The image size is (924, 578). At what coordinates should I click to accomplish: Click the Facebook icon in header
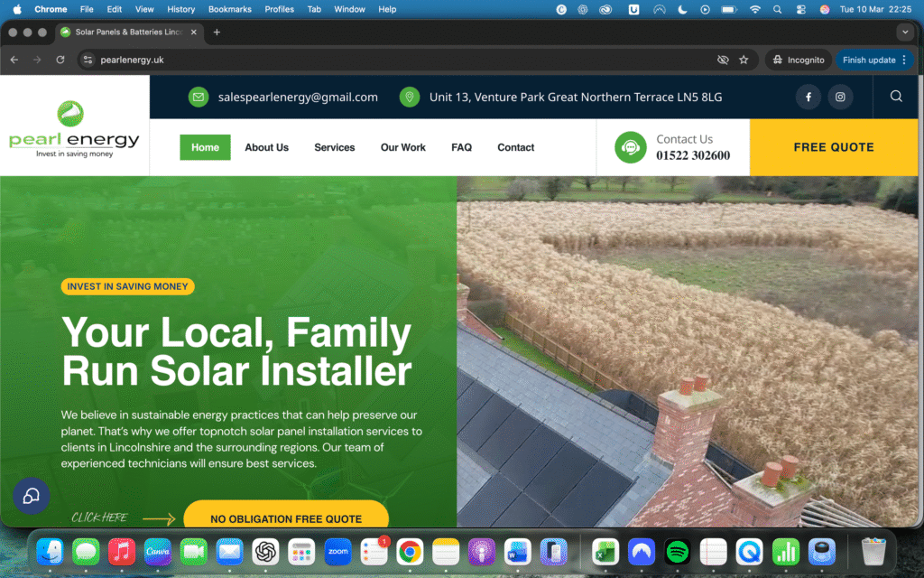pyautogui.click(x=808, y=98)
